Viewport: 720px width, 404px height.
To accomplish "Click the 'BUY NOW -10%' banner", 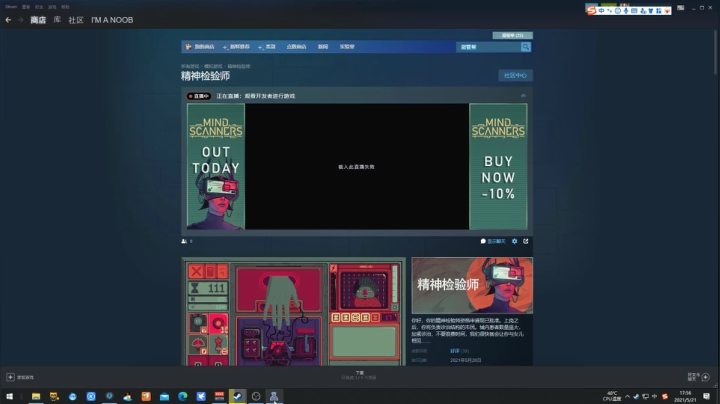I will (x=498, y=166).
